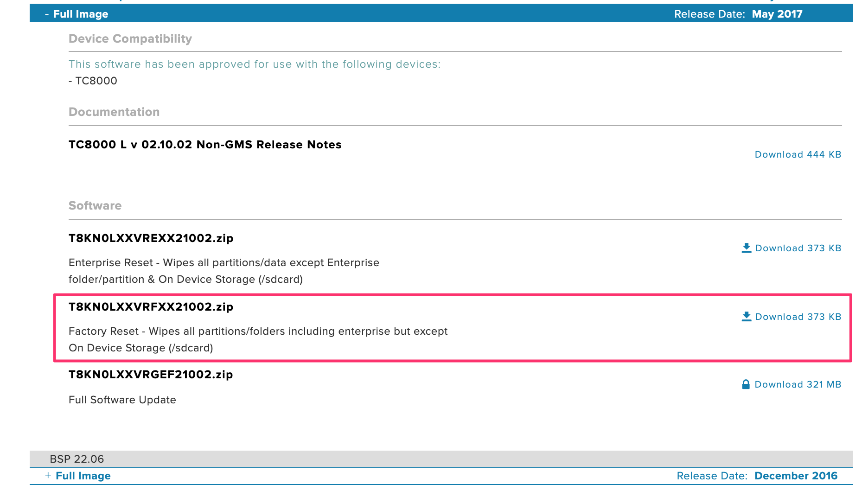868x497 pixels.
Task: Click the download arrow icon for T8KN0LXXVREXX21002.zip
Action: tap(746, 248)
